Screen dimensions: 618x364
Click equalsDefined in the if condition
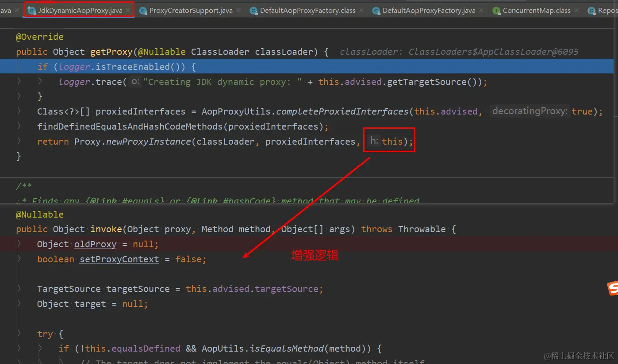point(146,349)
